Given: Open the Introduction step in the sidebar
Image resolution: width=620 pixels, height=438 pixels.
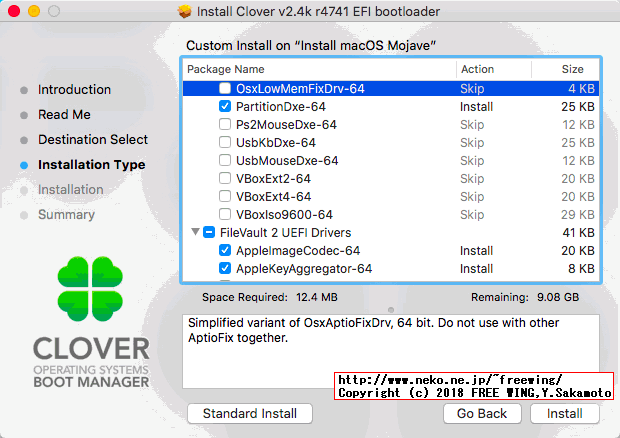Looking at the screenshot, I should [x=74, y=90].
